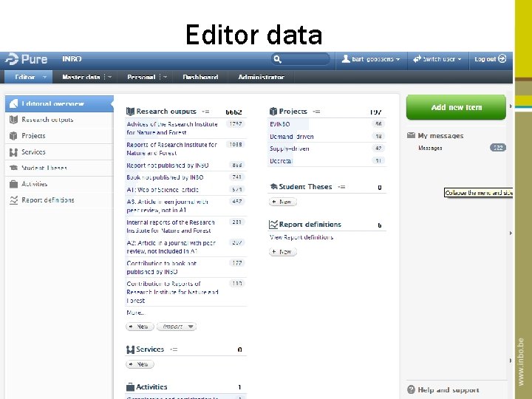Open the EVINBO projects link
Viewport: 532px width, 399px height.
279,124
